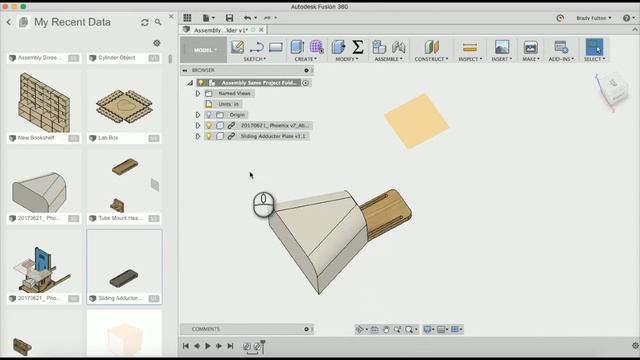Toggle visibility of 20170621_Phoenix component
640x360 pixels.
click(x=209, y=125)
